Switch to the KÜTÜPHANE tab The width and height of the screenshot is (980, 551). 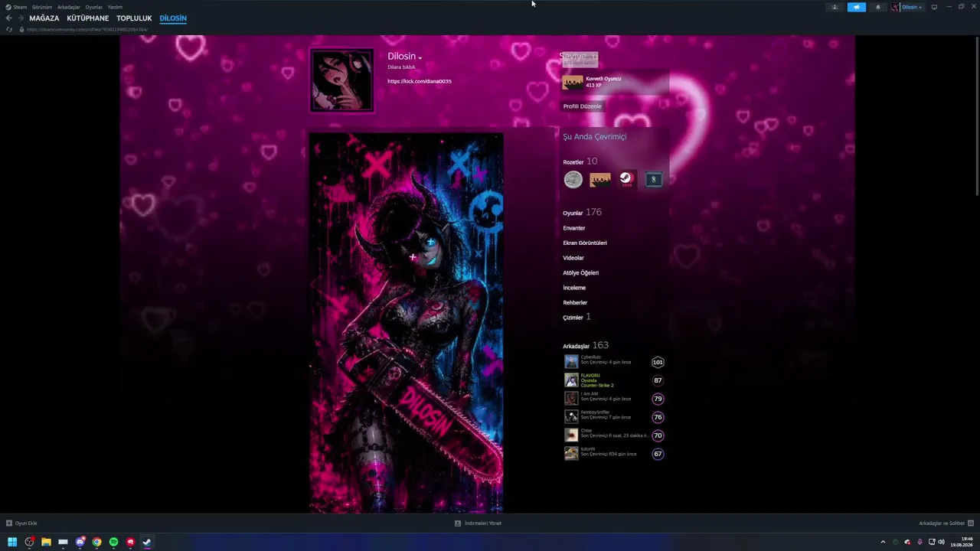87,18
